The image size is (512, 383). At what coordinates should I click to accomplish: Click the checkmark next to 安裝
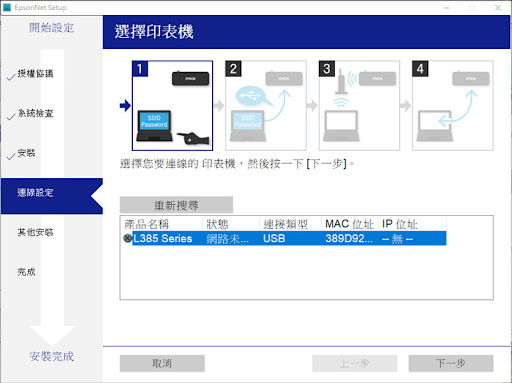(x=11, y=156)
